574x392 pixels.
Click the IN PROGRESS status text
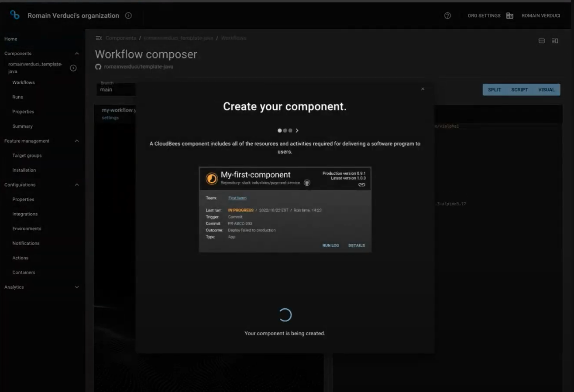click(x=241, y=210)
